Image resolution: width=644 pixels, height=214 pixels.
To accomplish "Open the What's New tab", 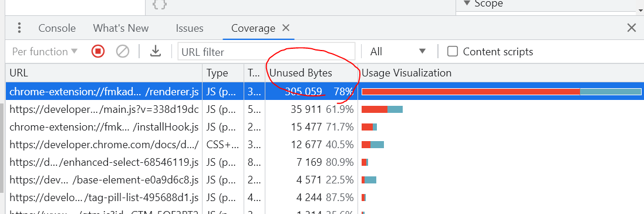I will 121,28.
